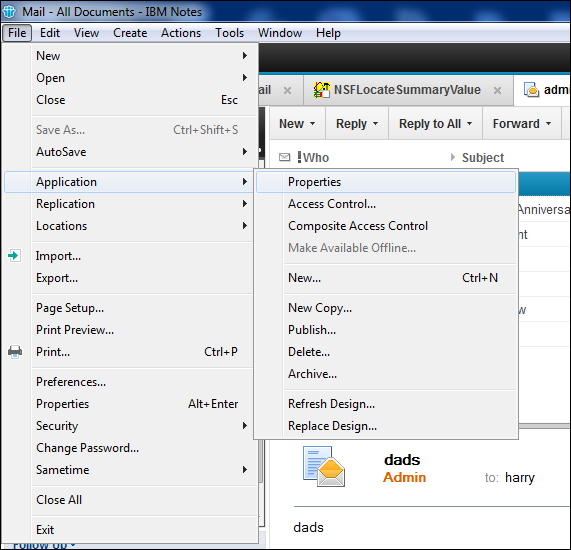
Task: Open the Forward toolbar dropdown
Action: pyautogui.click(x=548, y=124)
